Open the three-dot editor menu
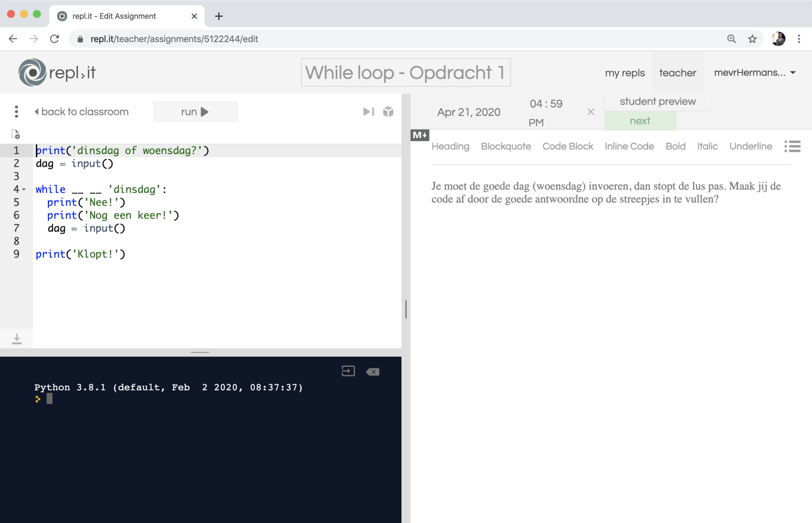The image size is (812, 523). click(x=16, y=112)
